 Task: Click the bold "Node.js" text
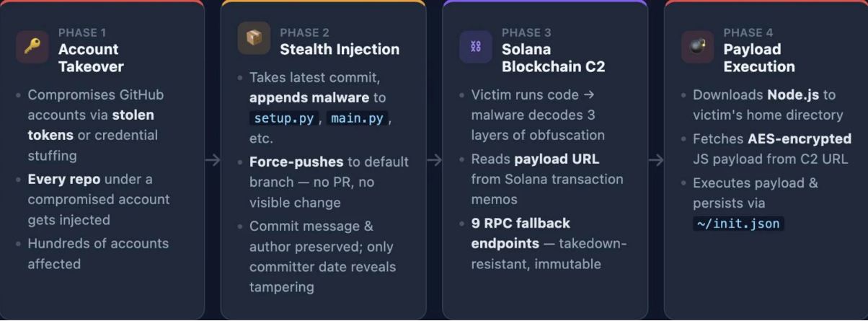pyautogui.click(x=793, y=95)
